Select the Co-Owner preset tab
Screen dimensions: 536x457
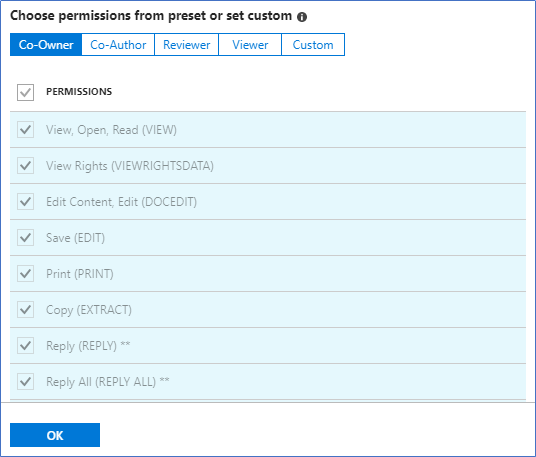[x=46, y=45]
